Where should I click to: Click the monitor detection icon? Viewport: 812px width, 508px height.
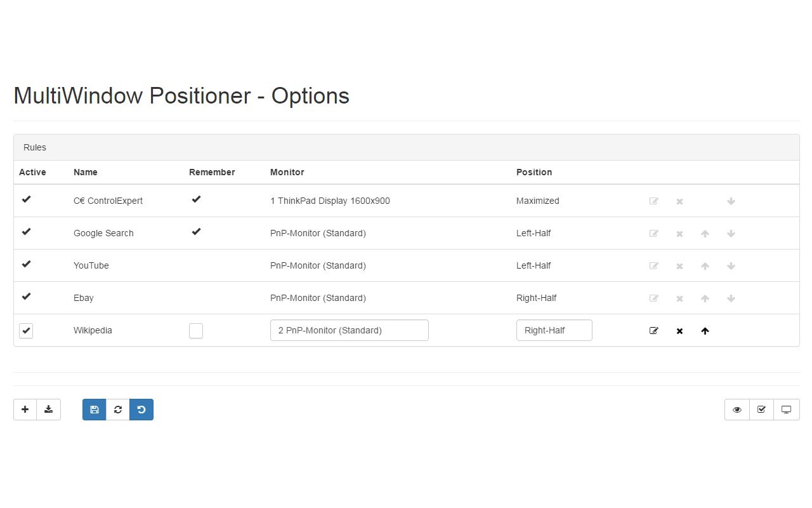[787, 410]
